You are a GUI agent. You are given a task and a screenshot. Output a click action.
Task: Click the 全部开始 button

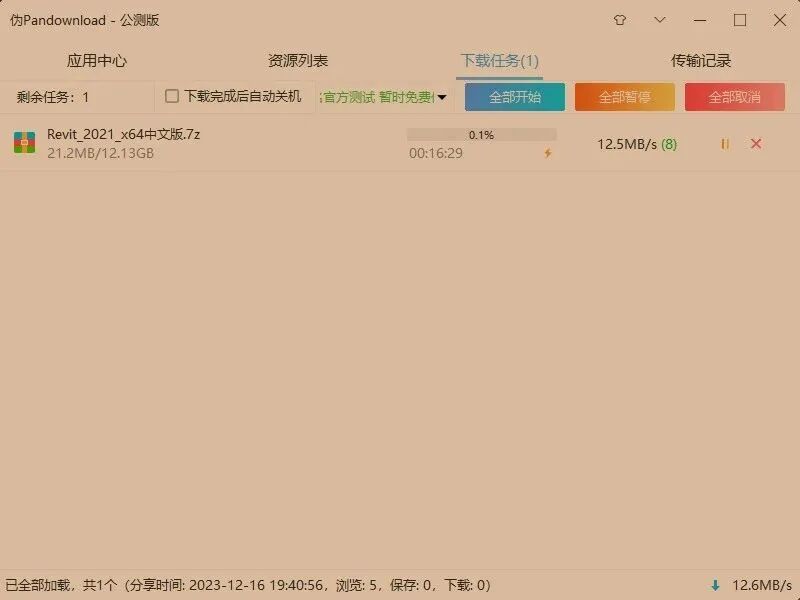point(515,97)
